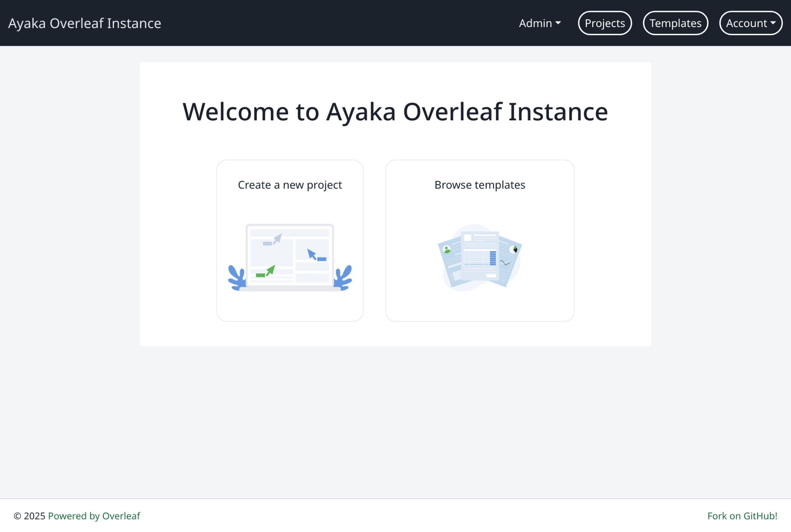Click the Account caret arrow
Image resolution: width=791 pixels, height=532 pixels.
pyautogui.click(x=773, y=23)
